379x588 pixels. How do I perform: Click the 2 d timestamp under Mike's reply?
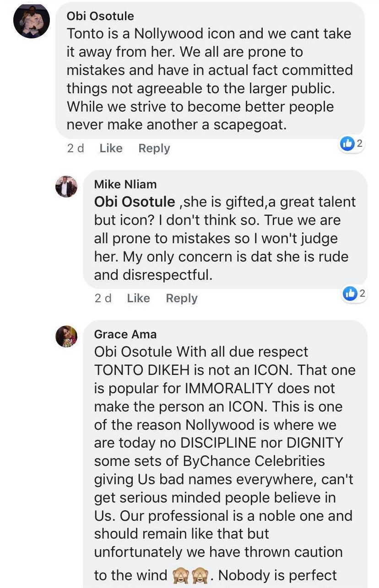coord(103,298)
